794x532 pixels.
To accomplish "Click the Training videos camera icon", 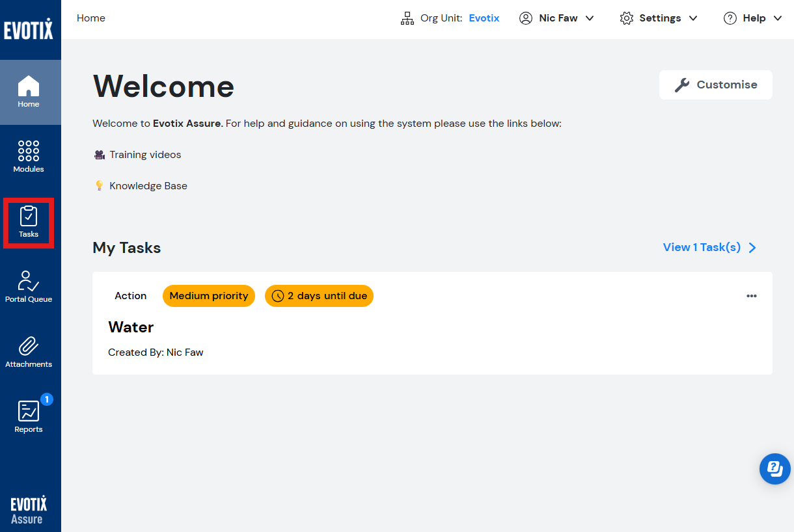I will (100, 155).
